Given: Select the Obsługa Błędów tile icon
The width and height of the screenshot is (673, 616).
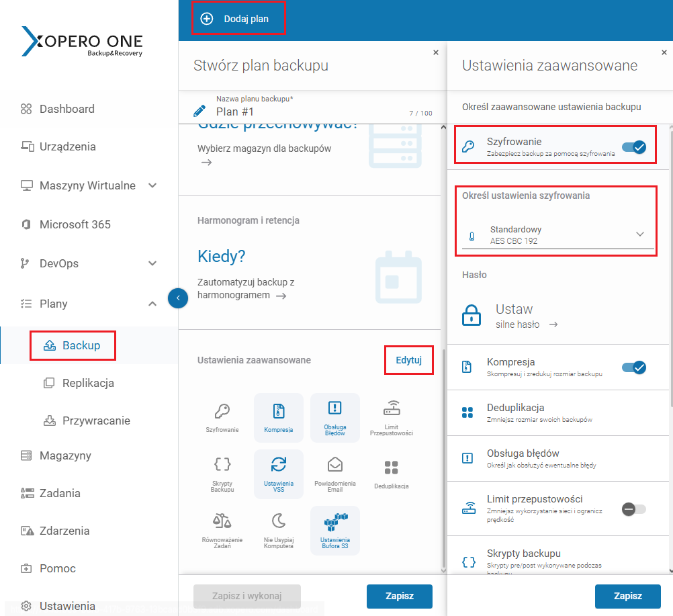Looking at the screenshot, I should pyautogui.click(x=334, y=409).
